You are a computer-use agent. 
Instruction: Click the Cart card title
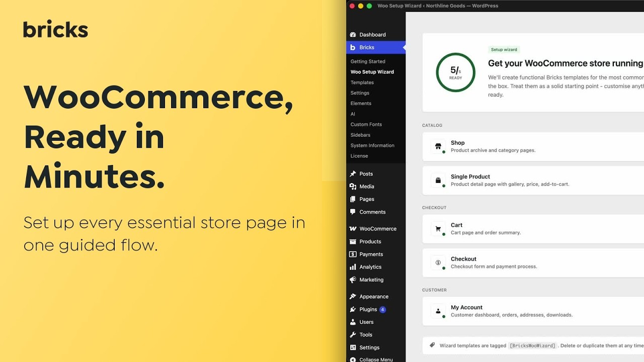click(x=456, y=225)
